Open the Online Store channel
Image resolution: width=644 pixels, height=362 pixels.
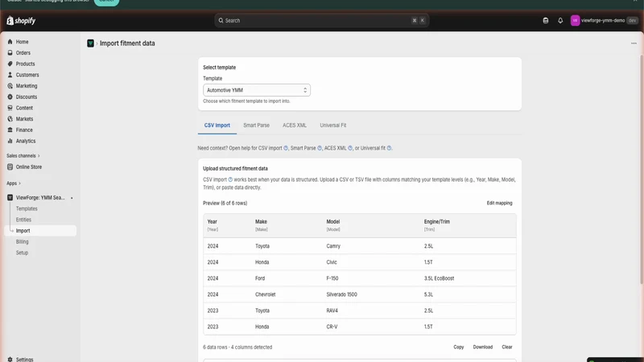coord(29,167)
